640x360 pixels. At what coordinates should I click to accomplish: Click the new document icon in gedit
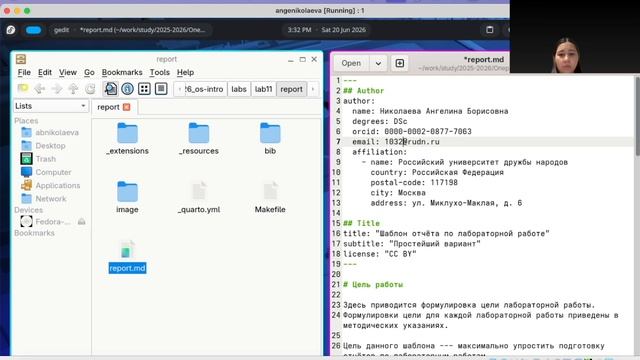400,63
